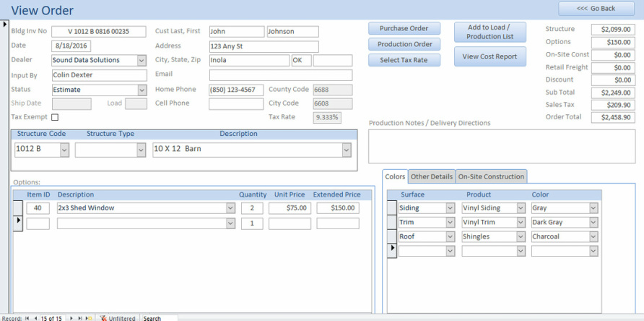Viewport: 644px width, 321px height.
Task: Select row selector of blank colors row
Action: [x=392, y=251]
